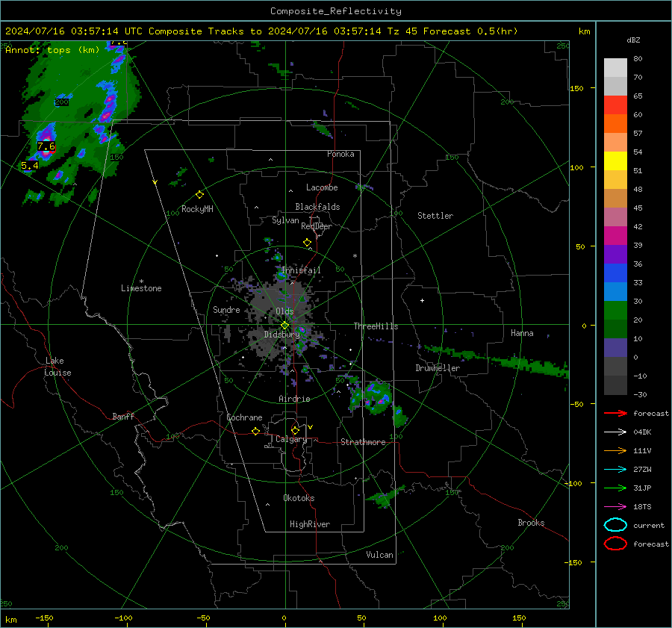
Task: Select the 20 dBZ green color swatch
Action: 615,310
